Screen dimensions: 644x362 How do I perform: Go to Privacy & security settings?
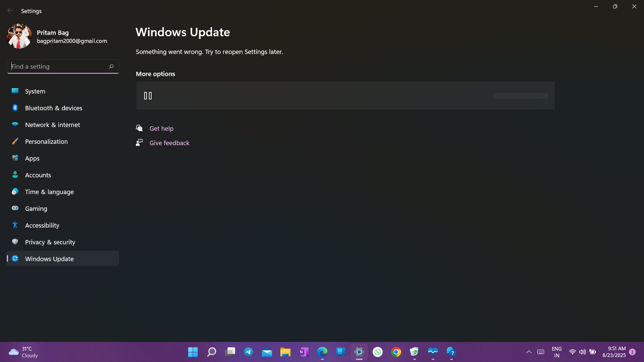pyautogui.click(x=63, y=242)
